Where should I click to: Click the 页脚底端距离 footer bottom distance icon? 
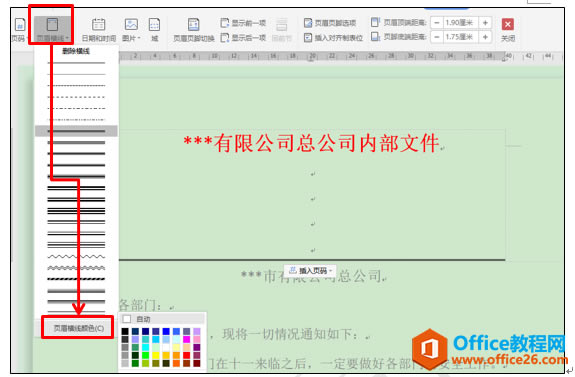[375, 37]
